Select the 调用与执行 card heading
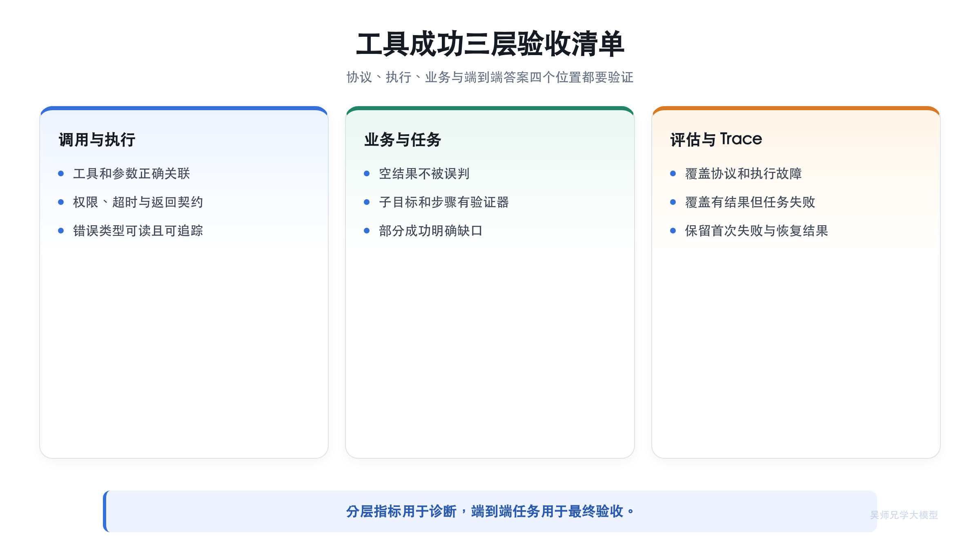Viewport: 980px width, 551px height. coord(97,140)
